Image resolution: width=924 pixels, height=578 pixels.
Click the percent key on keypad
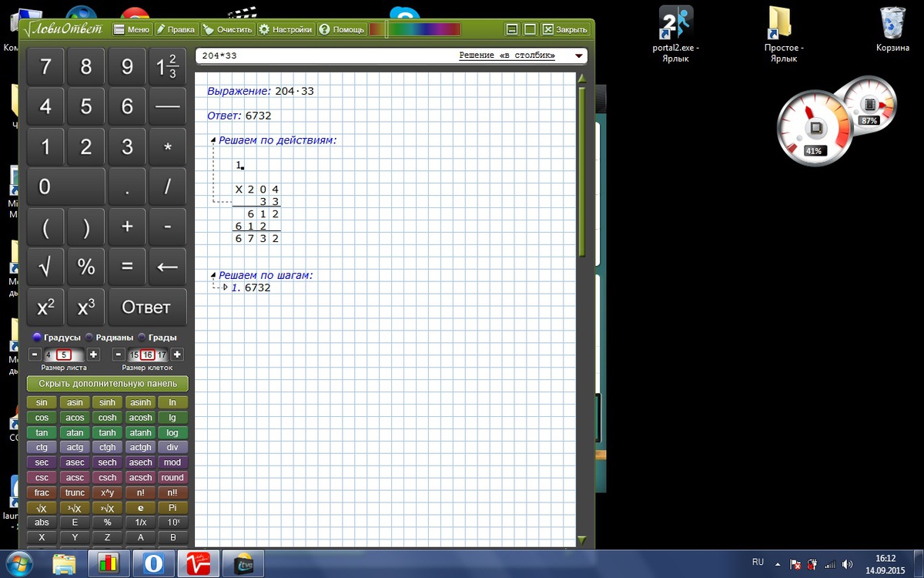pyautogui.click(x=86, y=267)
